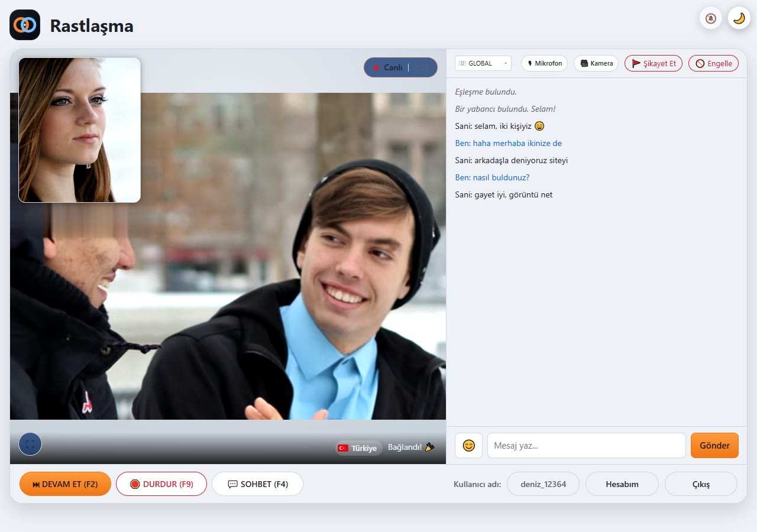757x532 pixels.
Task: Click the 'Kullanıcı adı:' label
Action: 477,484
